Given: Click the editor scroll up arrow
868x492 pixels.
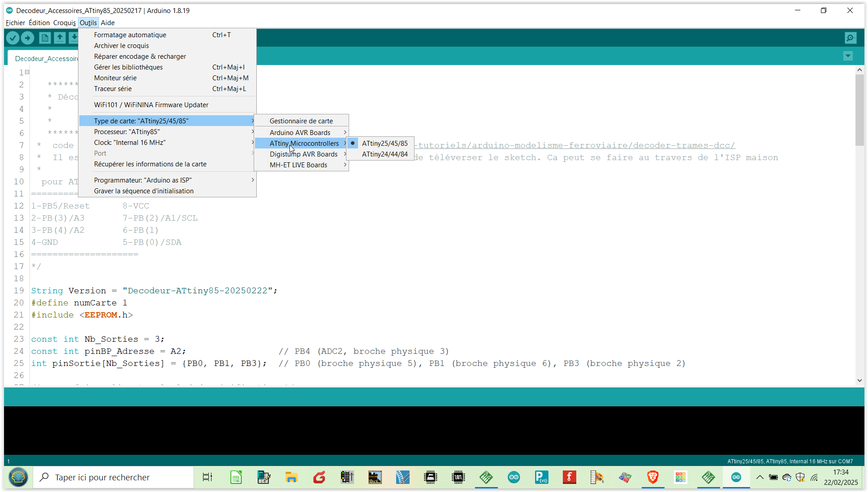Looking at the screenshot, I should point(859,70).
